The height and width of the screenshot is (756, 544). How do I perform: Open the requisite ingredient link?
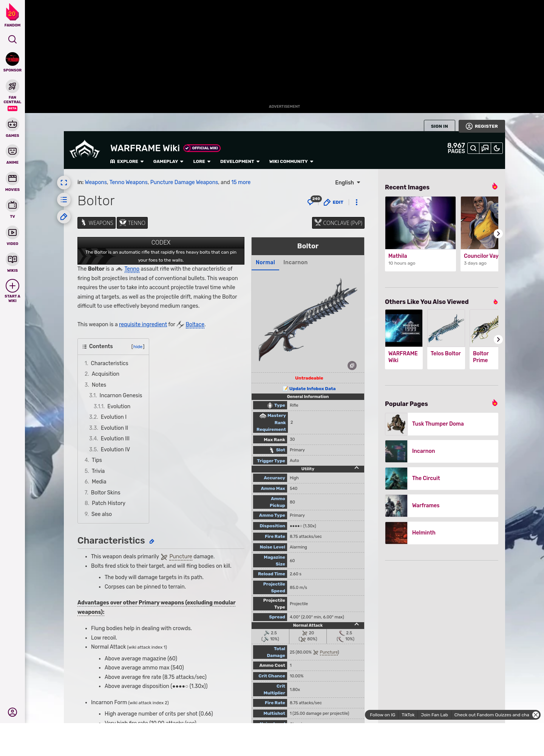point(143,324)
